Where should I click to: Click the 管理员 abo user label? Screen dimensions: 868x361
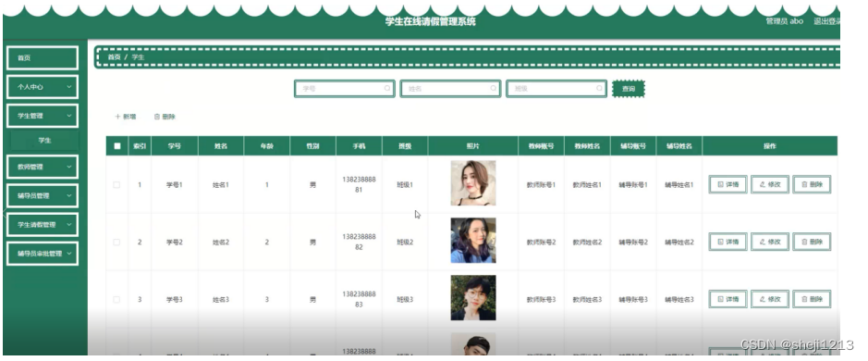pos(785,21)
